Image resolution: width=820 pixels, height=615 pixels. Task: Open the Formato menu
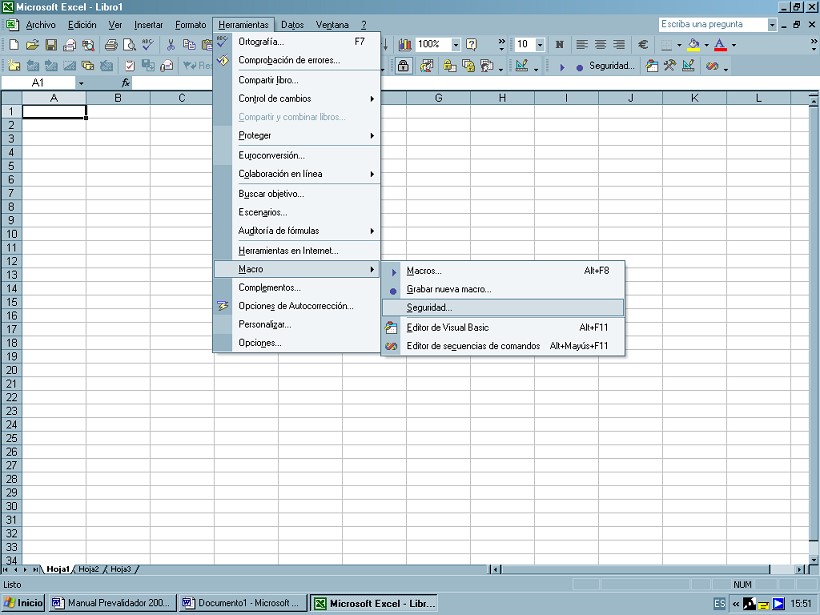[190, 25]
